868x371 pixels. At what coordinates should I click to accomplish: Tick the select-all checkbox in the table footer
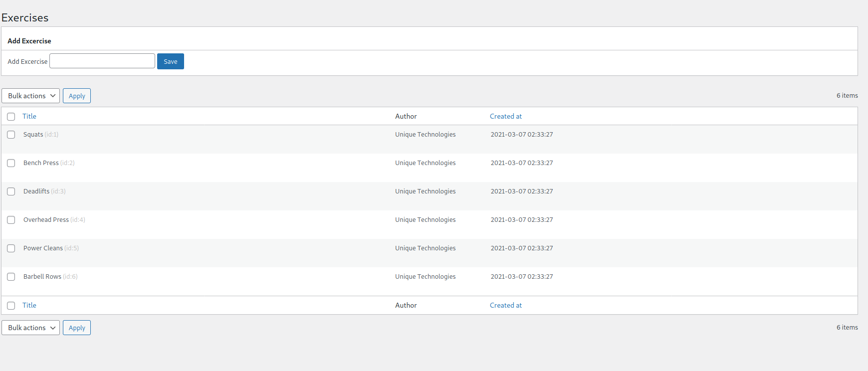(x=11, y=306)
